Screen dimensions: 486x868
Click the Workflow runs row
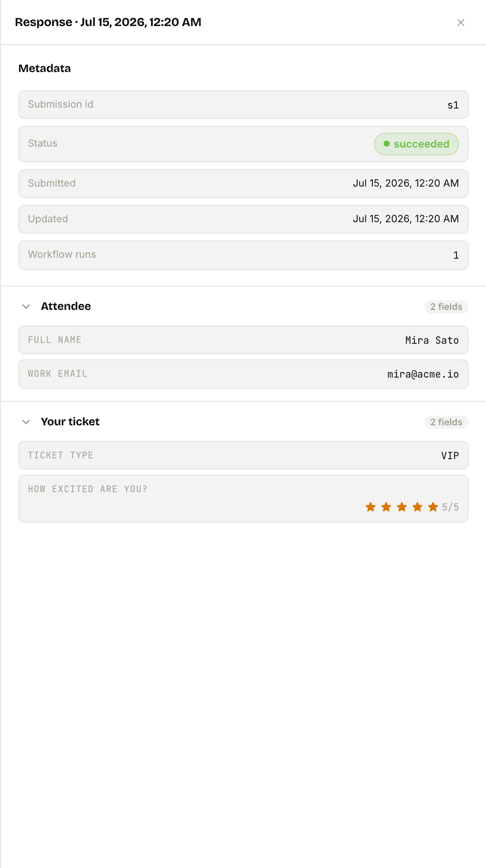pos(243,255)
